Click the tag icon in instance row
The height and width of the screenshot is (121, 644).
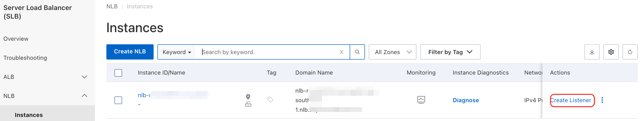[x=270, y=100]
